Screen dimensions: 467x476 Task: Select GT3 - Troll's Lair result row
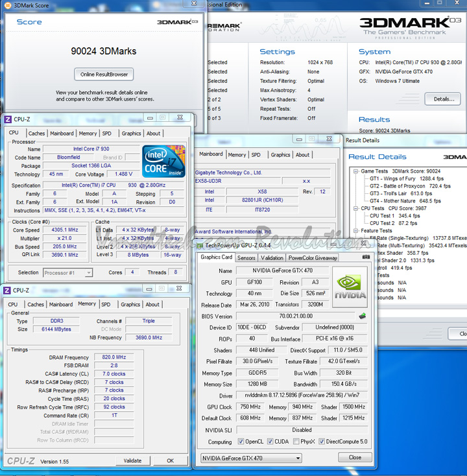[400, 193]
